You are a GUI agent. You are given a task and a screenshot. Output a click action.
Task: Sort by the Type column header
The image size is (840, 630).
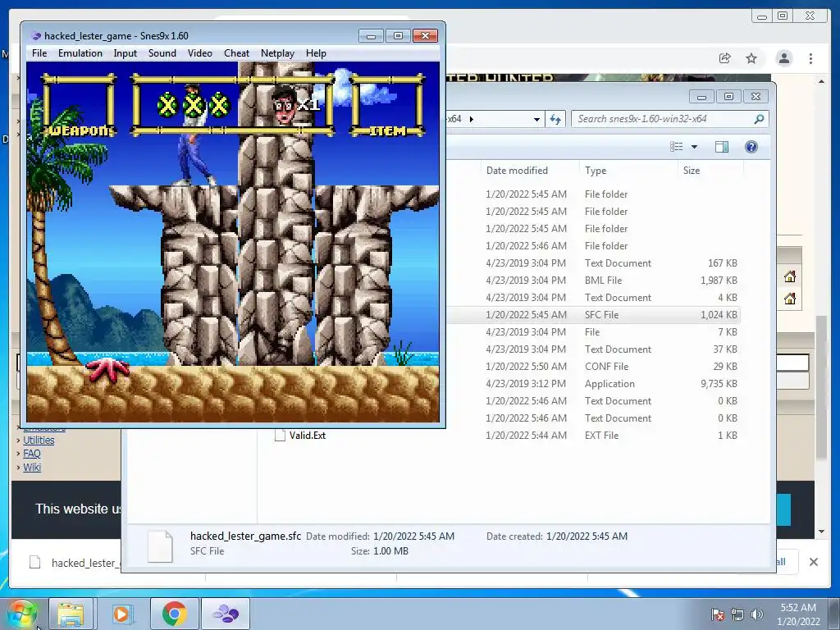click(x=596, y=171)
